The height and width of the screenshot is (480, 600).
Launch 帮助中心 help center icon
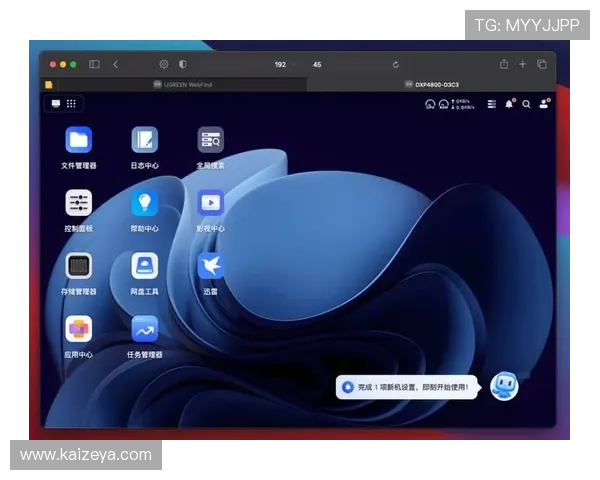coord(144,204)
